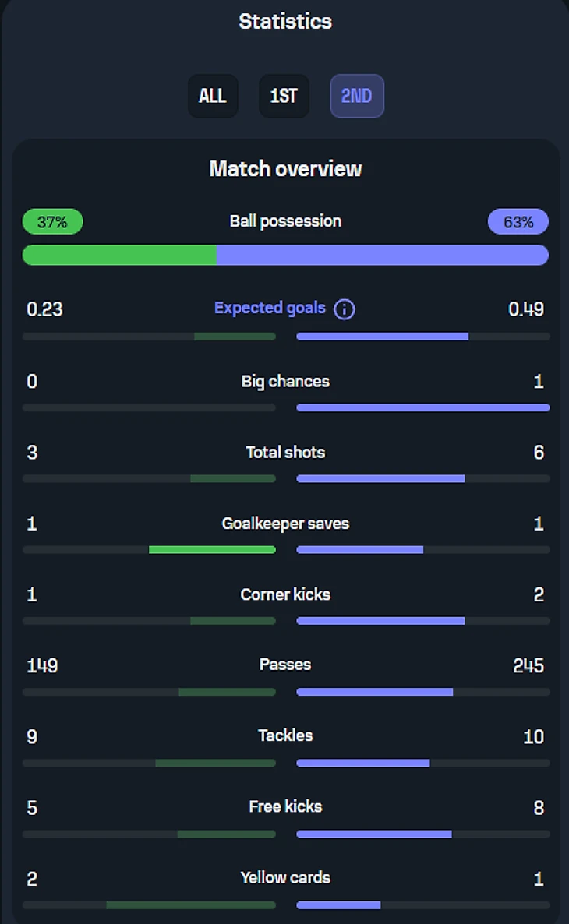
Task: Click the Tackles stat label
Action: pos(285,735)
